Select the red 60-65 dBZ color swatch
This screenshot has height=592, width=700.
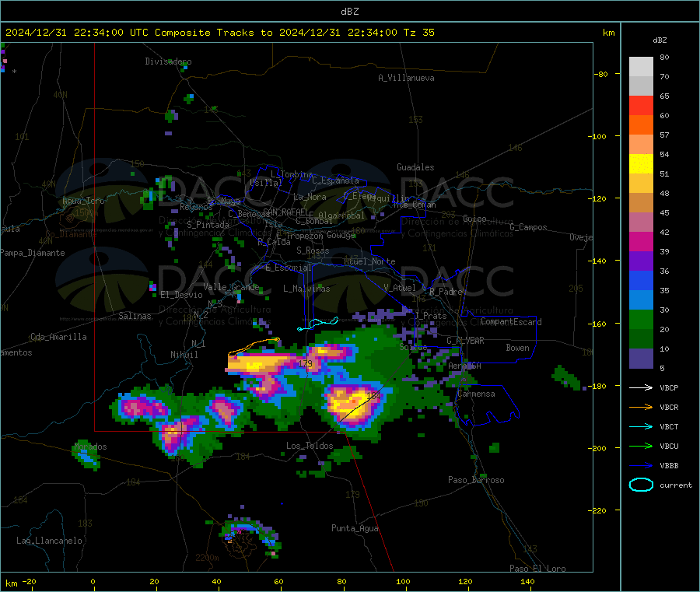[641, 105]
